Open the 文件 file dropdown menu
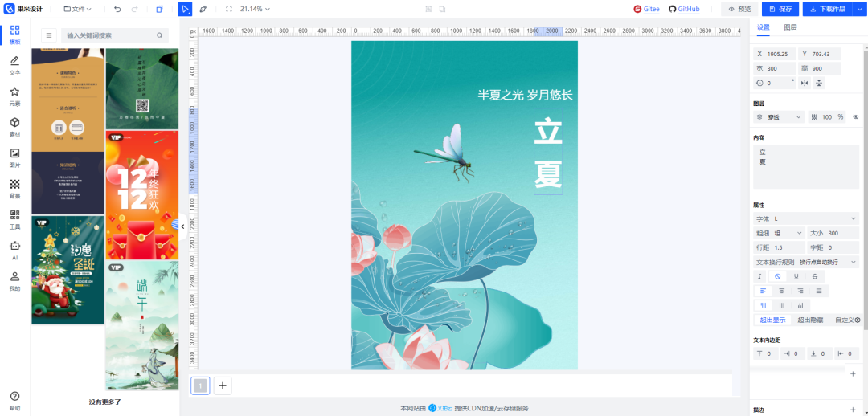The width and height of the screenshot is (868, 416). [x=77, y=9]
